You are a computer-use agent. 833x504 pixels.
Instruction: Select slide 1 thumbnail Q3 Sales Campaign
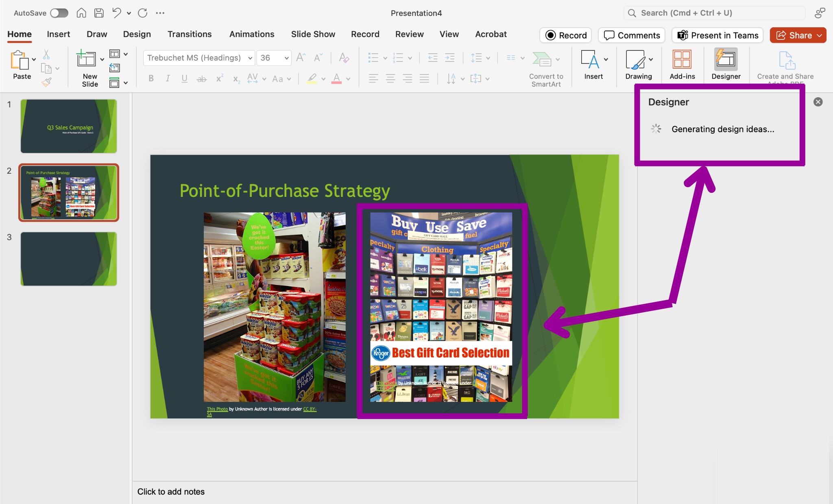[x=69, y=126]
